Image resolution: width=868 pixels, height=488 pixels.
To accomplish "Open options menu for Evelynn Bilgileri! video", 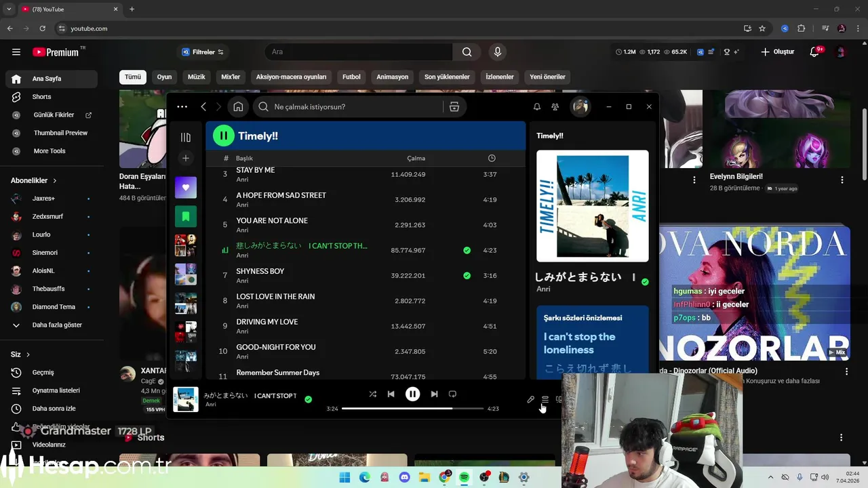I will click(842, 180).
